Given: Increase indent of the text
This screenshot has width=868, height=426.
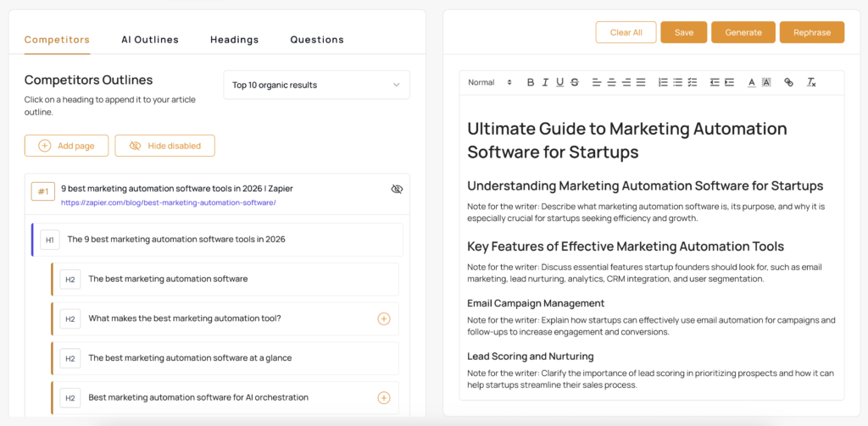Looking at the screenshot, I should (x=729, y=82).
